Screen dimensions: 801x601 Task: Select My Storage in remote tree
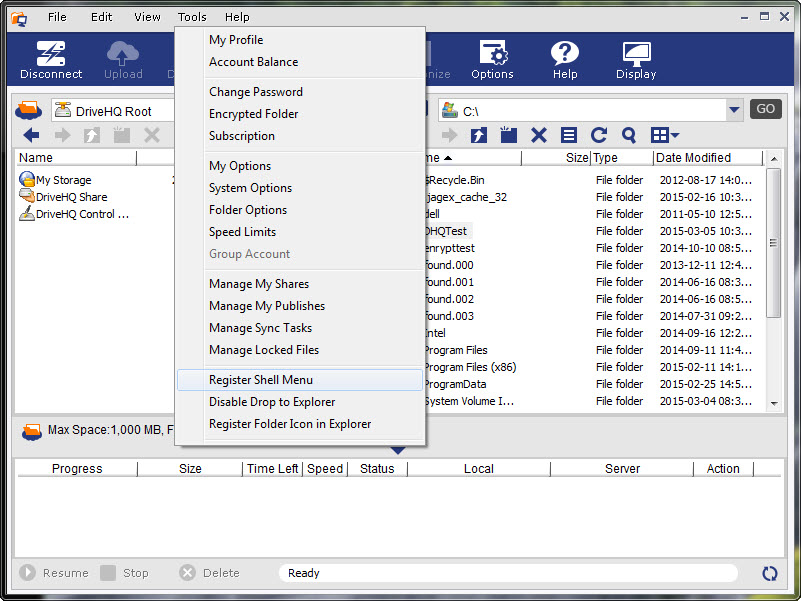tap(63, 180)
